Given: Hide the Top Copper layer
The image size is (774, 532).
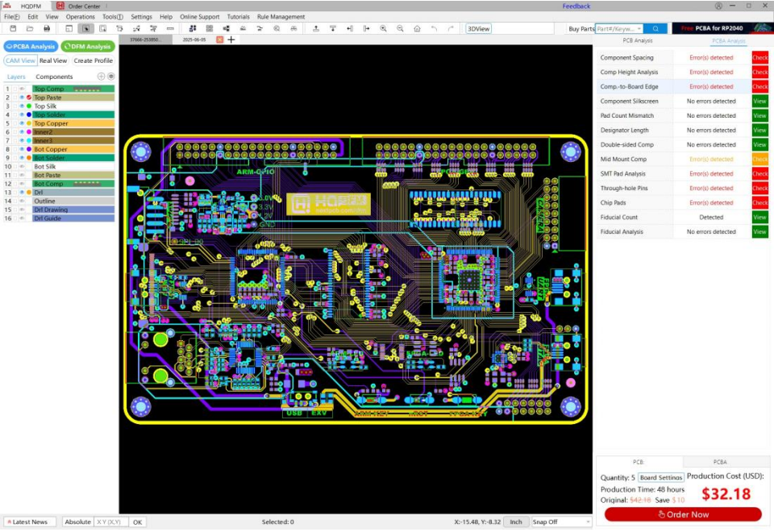Looking at the screenshot, I should tap(22, 123).
